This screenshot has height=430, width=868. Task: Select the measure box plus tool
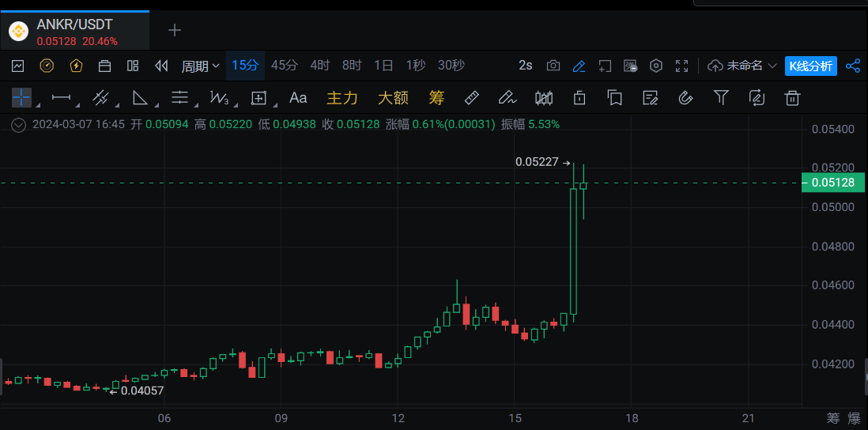(x=259, y=98)
